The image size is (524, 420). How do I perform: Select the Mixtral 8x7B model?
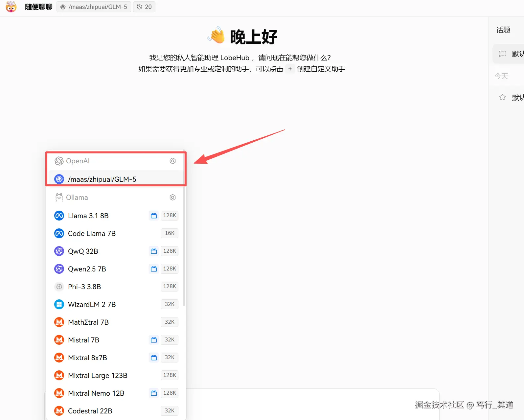point(116,358)
